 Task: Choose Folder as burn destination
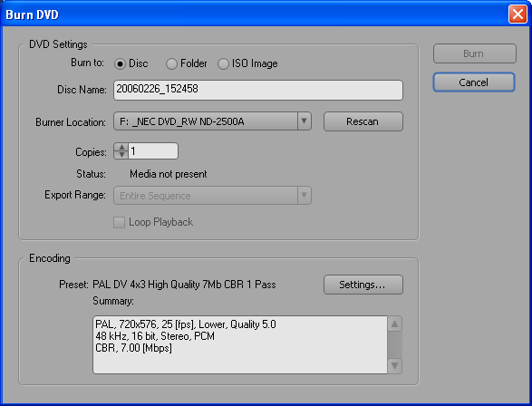pyautogui.click(x=171, y=63)
